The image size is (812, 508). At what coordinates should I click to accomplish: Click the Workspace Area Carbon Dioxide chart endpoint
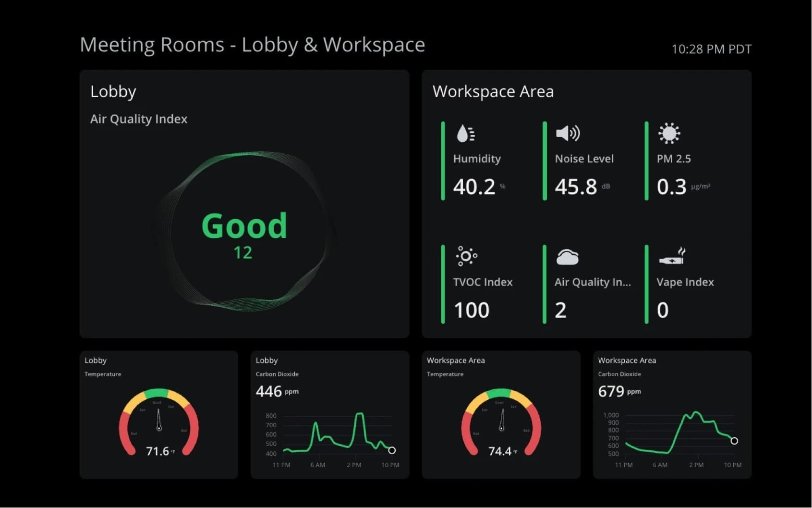tap(735, 440)
